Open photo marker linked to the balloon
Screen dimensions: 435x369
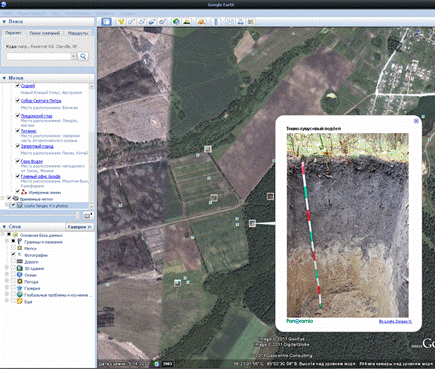point(252,223)
